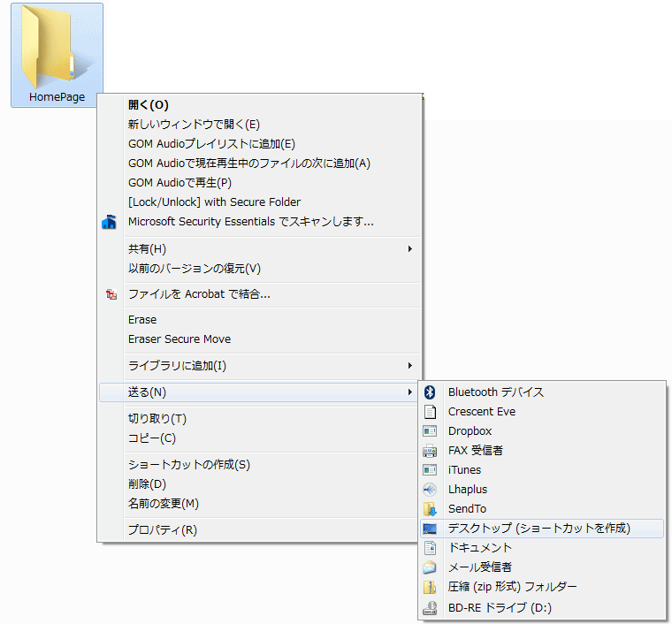Choose Eraser Secure Move
Screen dimensions: 672x624
[259, 339]
